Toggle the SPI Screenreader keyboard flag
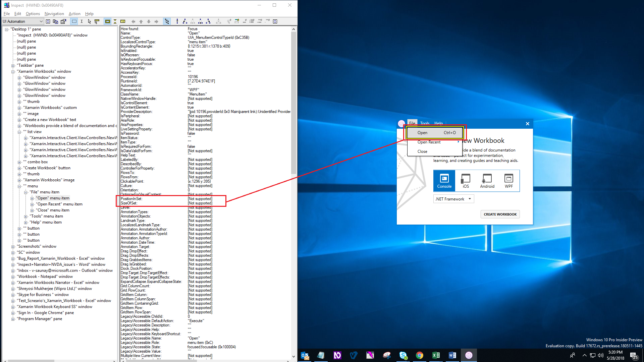This screenshot has height=362, width=644. pos(123,21)
